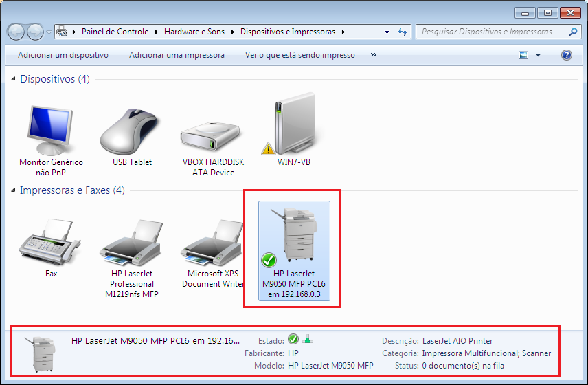Click the network status icon beside Estado
Viewport: 588px width, 385px height.
[x=308, y=339]
